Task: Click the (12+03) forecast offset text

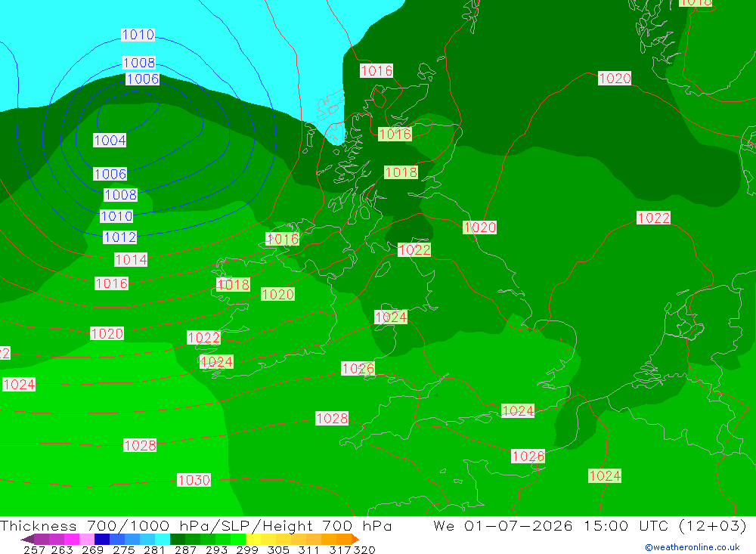Action: (712, 525)
